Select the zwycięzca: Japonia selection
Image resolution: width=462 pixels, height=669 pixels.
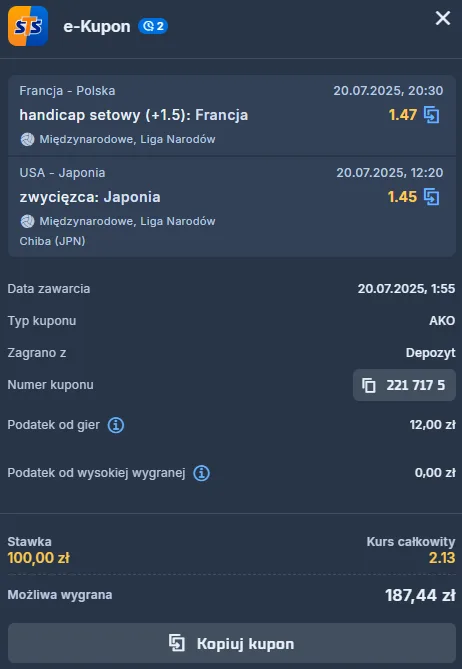coord(90,197)
